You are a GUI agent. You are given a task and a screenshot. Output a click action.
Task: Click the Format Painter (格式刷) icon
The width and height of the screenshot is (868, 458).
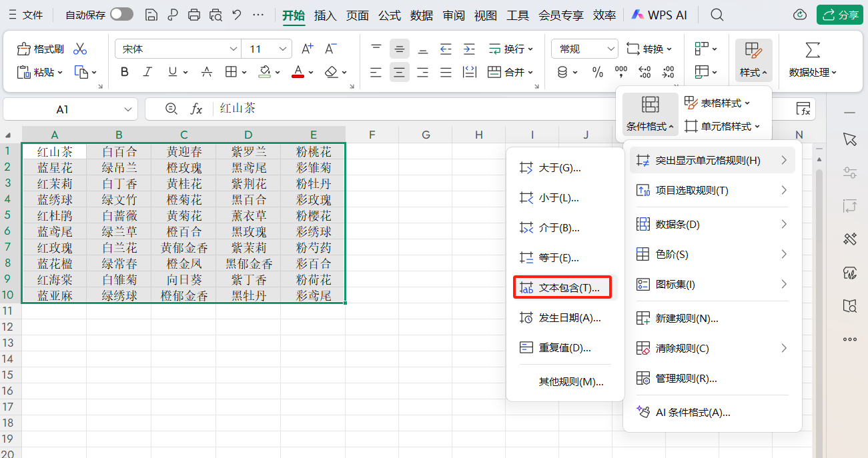(x=41, y=49)
